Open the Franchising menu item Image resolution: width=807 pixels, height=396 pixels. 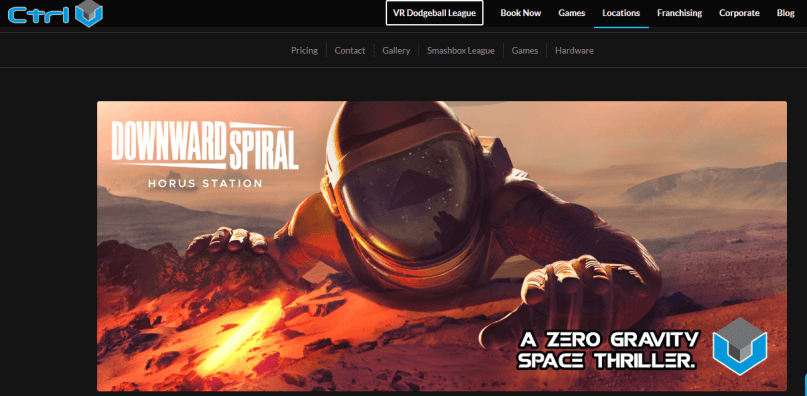point(679,13)
